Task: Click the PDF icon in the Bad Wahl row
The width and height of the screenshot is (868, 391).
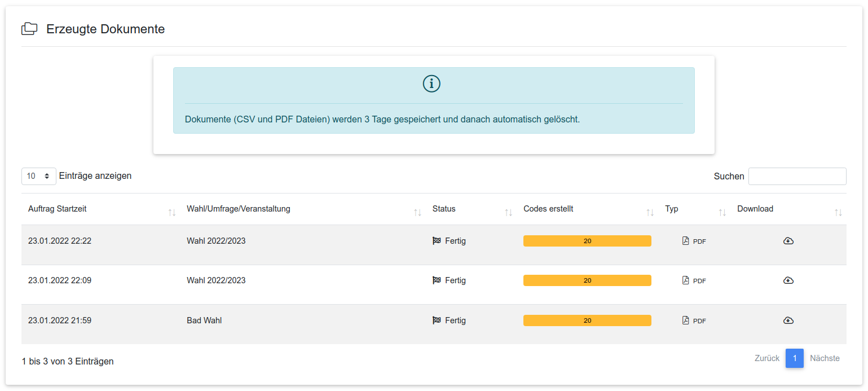Action: click(x=686, y=320)
